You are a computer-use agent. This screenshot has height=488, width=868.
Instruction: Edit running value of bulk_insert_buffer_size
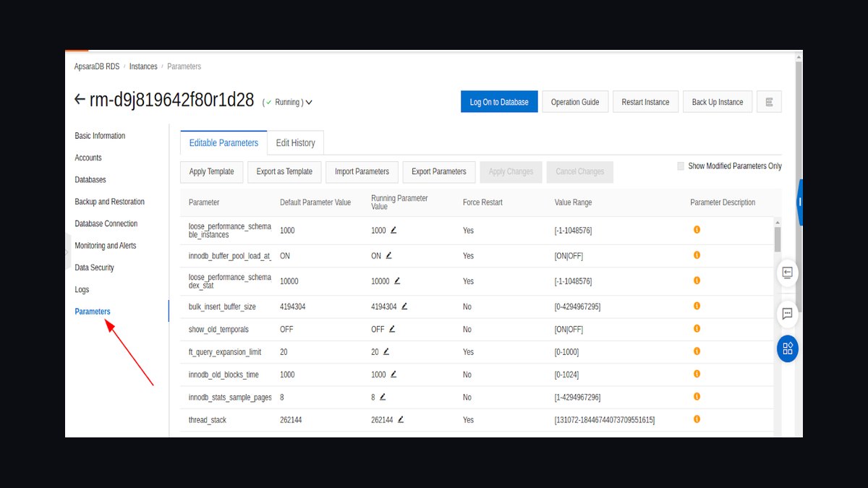point(404,307)
